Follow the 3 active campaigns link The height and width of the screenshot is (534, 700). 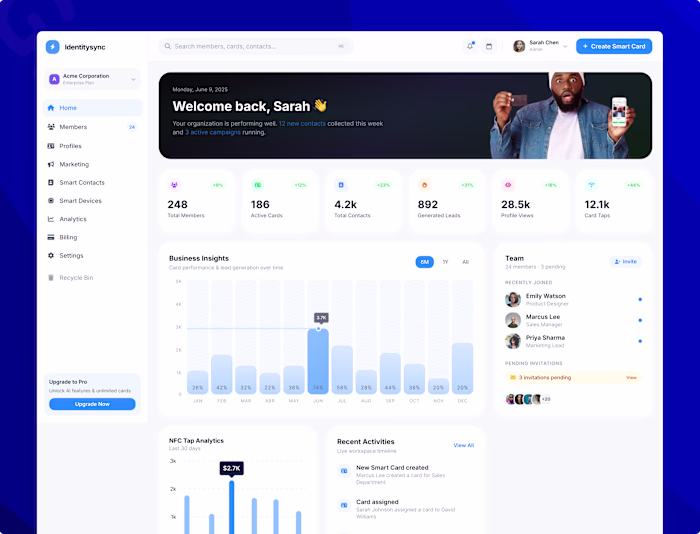pos(213,133)
